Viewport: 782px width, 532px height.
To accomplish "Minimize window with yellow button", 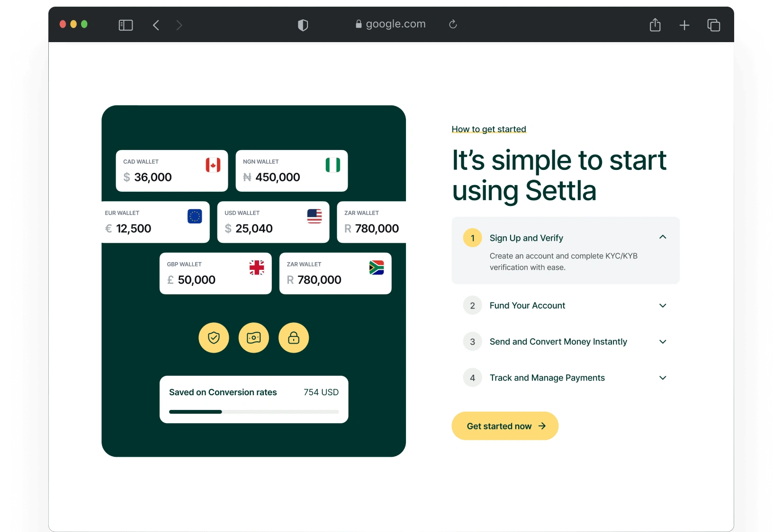I will 73,24.
